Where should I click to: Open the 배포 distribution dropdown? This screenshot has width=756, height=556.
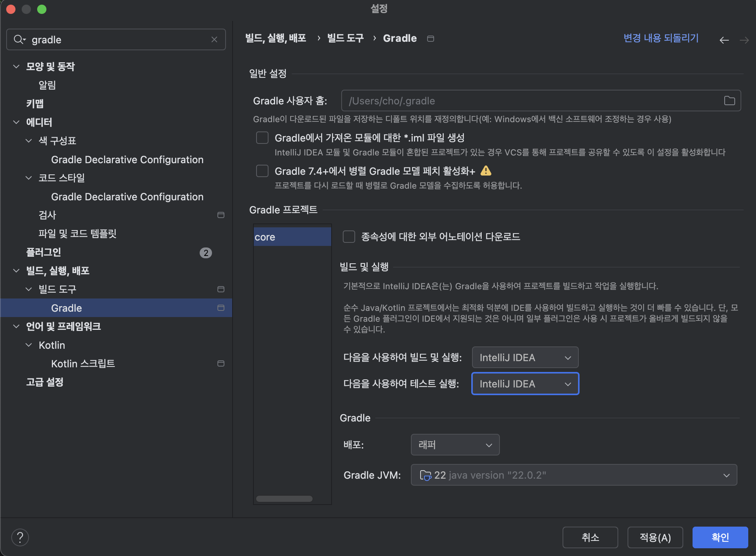pyautogui.click(x=455, y=445)
